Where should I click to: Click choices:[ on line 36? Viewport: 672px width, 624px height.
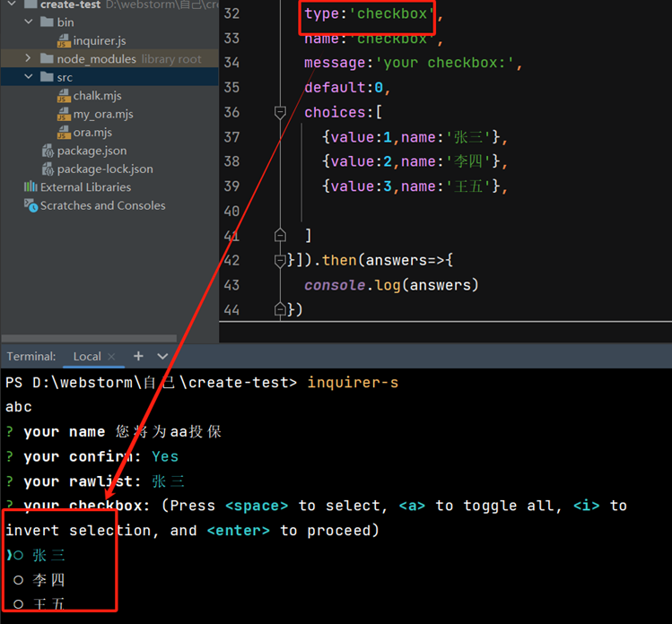click(x=344, y=112)
